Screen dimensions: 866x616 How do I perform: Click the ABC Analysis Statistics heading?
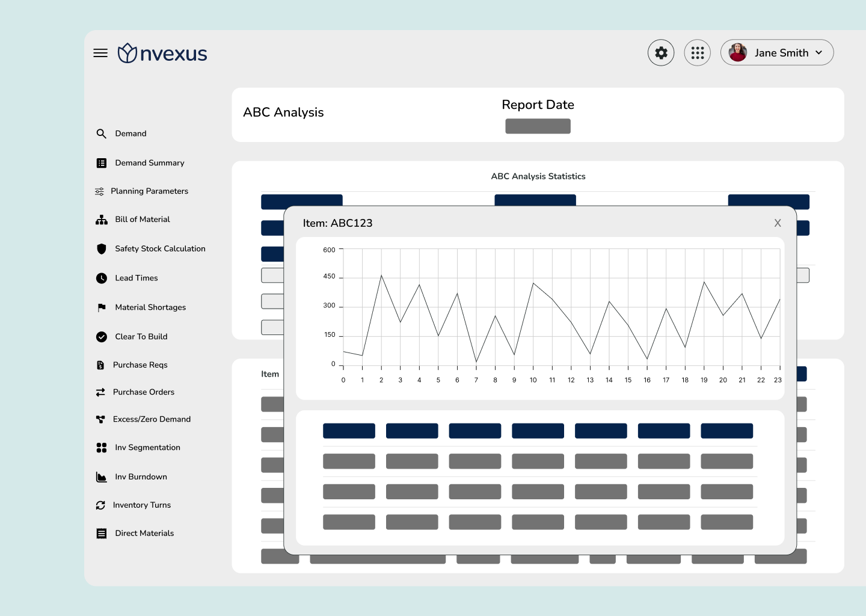point(538,176)
